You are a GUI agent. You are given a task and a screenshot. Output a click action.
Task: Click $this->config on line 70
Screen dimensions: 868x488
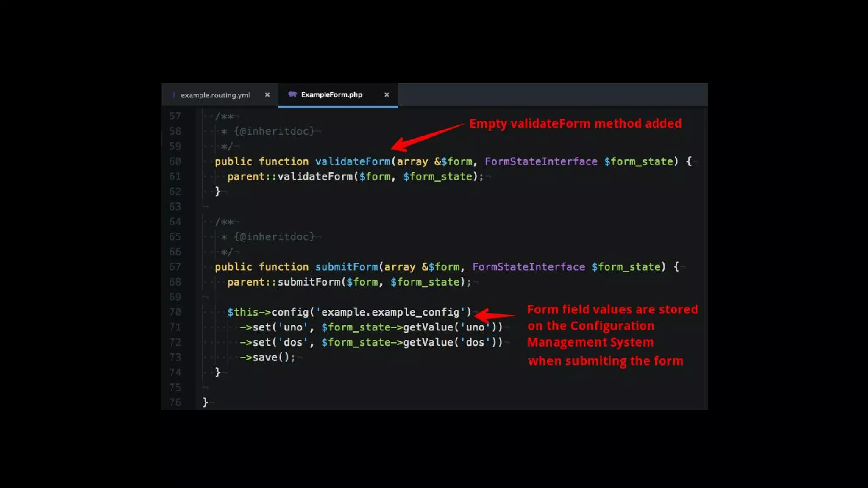click(268, 312)
